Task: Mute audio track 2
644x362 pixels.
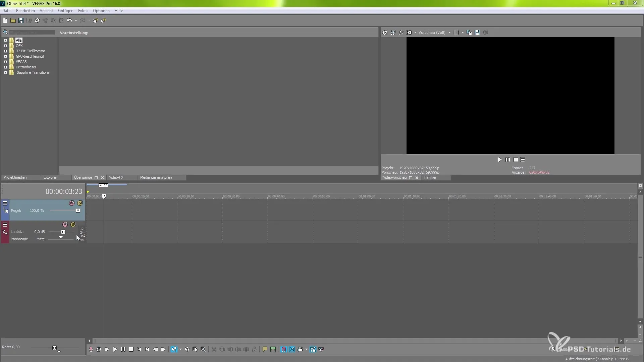Action: pyautogui.click(x=65, y=225)
